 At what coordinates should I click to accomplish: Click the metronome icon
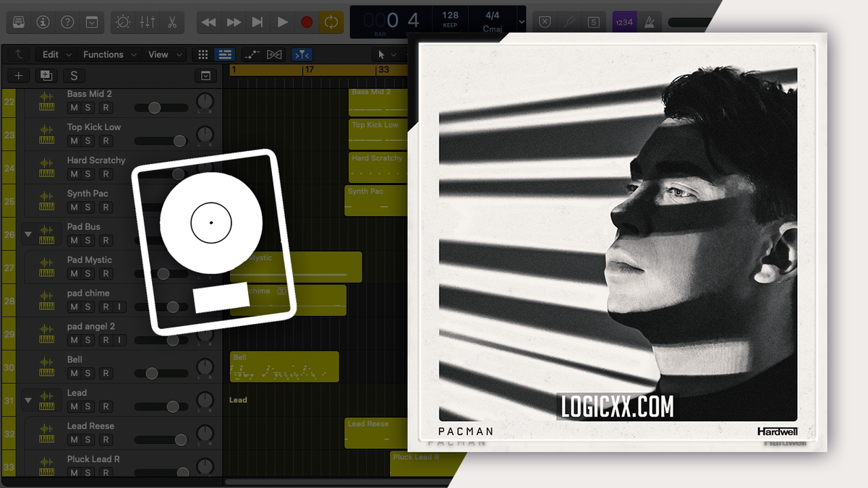click(650, 22)
